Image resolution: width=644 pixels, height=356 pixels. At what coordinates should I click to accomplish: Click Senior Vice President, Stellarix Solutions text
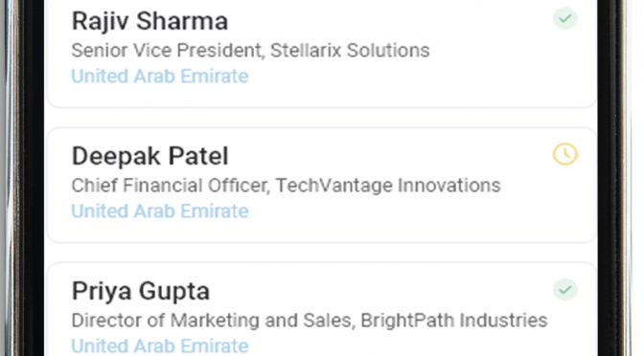pyautogui.click(x=250, y=51)
